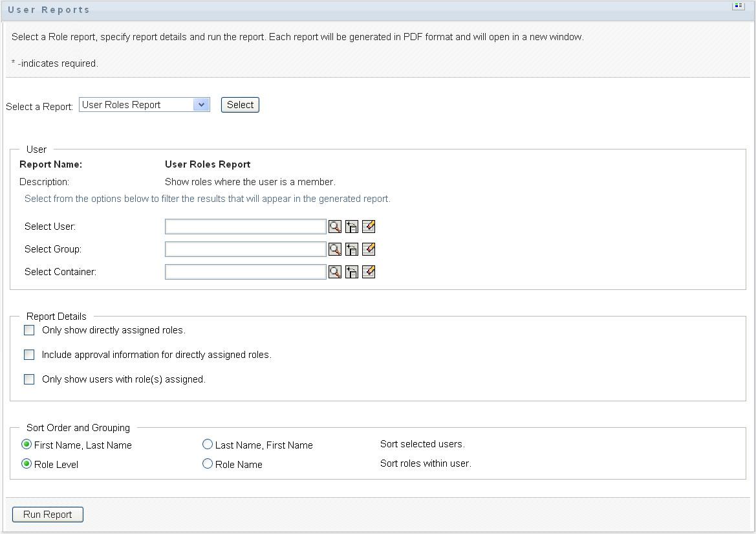Enable Only show directly assigned roles

pyautogui.click(x=29, y=330)
